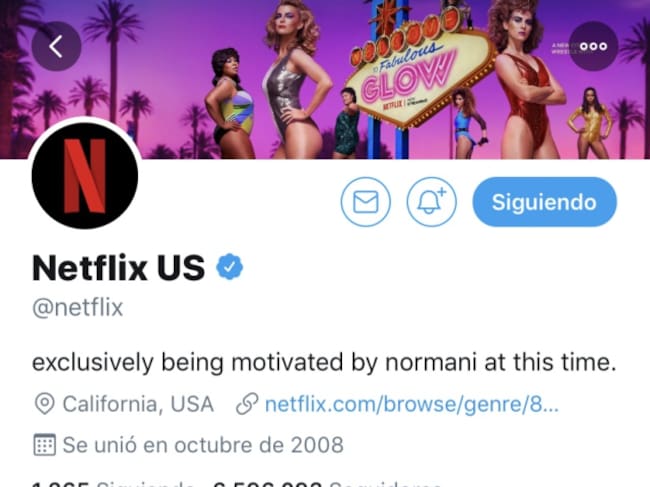Tap the bio mentioning normani

tap(324, 362)
